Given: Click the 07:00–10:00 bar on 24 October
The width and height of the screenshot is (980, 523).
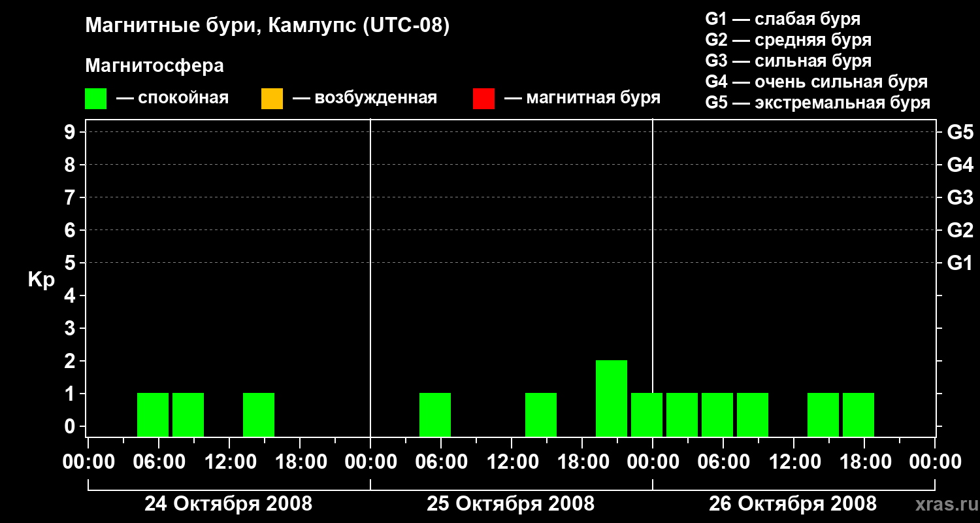Looking at the screenshot, I should coord(188,414).
